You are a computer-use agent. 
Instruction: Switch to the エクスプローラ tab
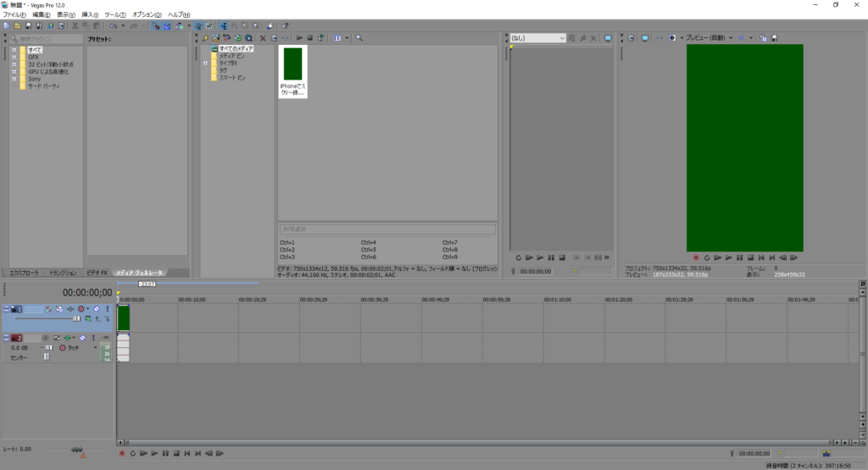pos(24,273)
